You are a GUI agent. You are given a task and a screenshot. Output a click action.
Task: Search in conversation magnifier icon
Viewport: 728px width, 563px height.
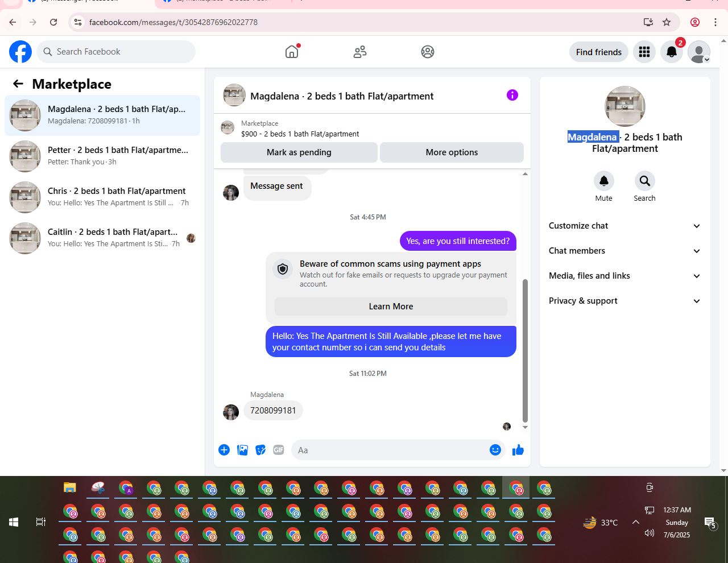(645, 181)
